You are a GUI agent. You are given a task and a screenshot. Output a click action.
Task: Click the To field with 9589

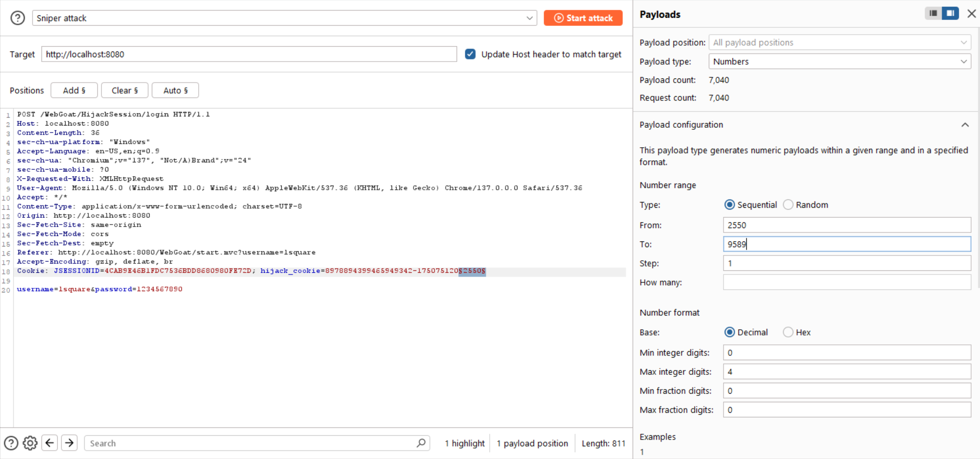[x=847, y=244]
